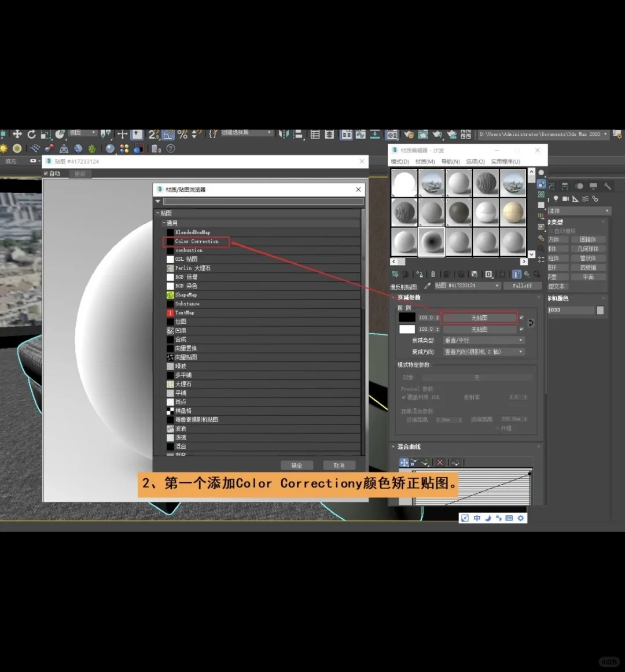Click the 取消 button in browser
This screenshot has width=625, height=672.
pos(339,466)
